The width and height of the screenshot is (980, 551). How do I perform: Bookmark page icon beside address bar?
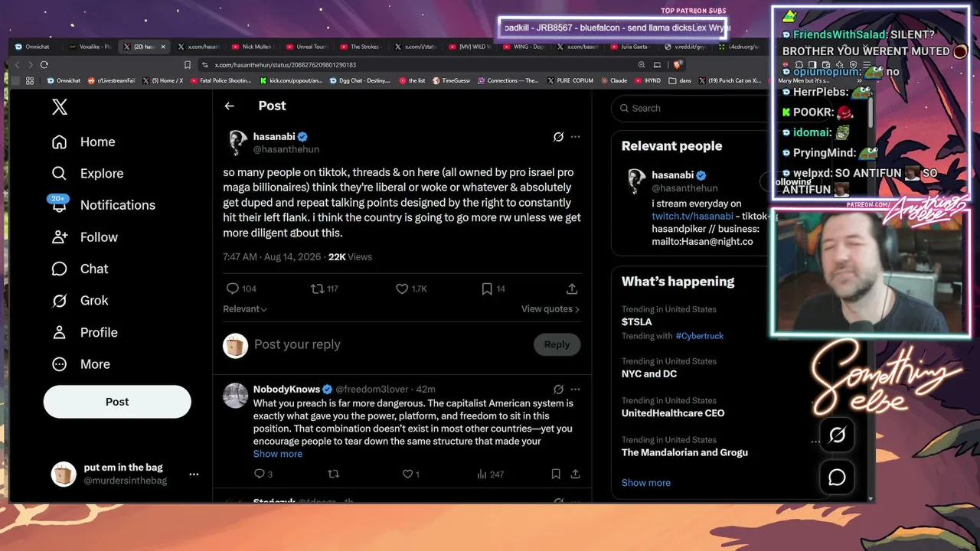187,65
